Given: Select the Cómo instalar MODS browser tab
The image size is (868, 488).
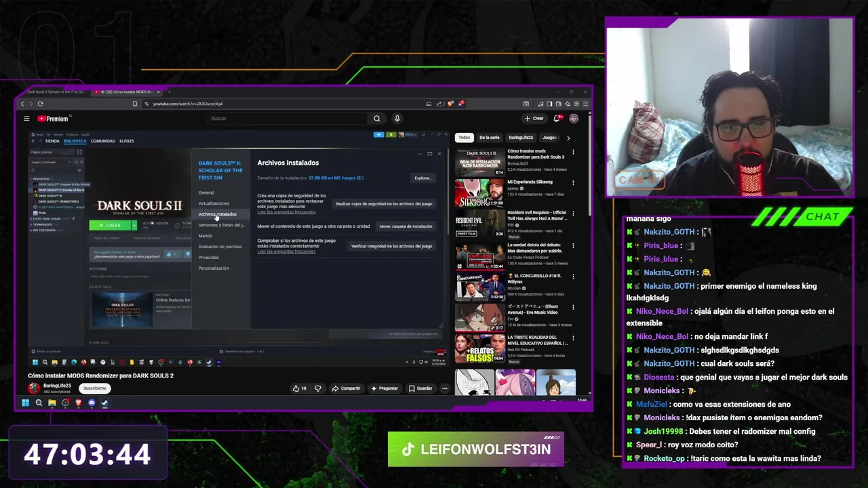Looking at the screenshot, I should point(125,91).
